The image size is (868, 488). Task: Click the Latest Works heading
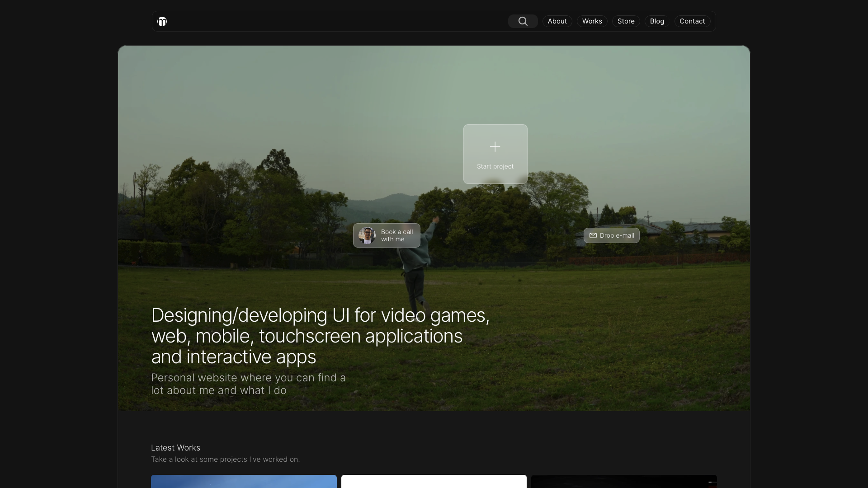click(x=175, y=448)
